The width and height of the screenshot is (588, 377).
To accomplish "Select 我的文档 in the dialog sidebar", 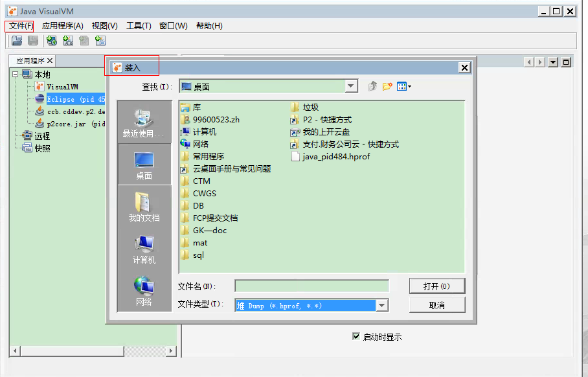I will [144, 207].
